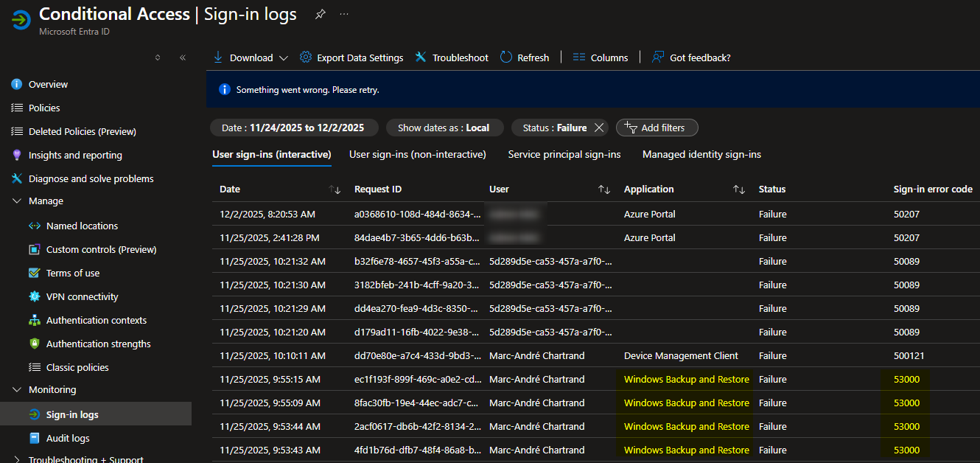Click the Add filters button
The height and width of the screenshot is (463, 980).
(x=657, y=128)
